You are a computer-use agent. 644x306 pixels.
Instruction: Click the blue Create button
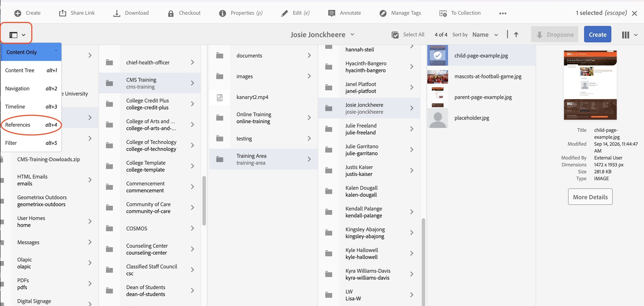click(598, 34)
